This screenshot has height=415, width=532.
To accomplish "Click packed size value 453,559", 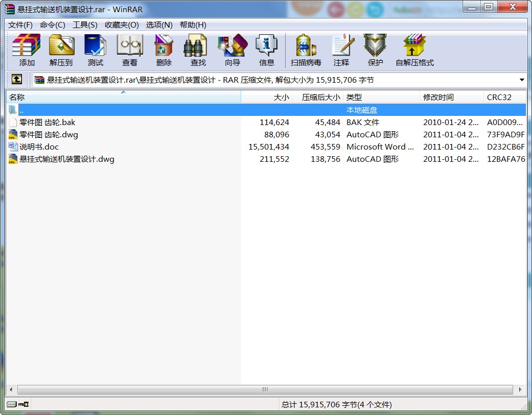I will 326,147.
